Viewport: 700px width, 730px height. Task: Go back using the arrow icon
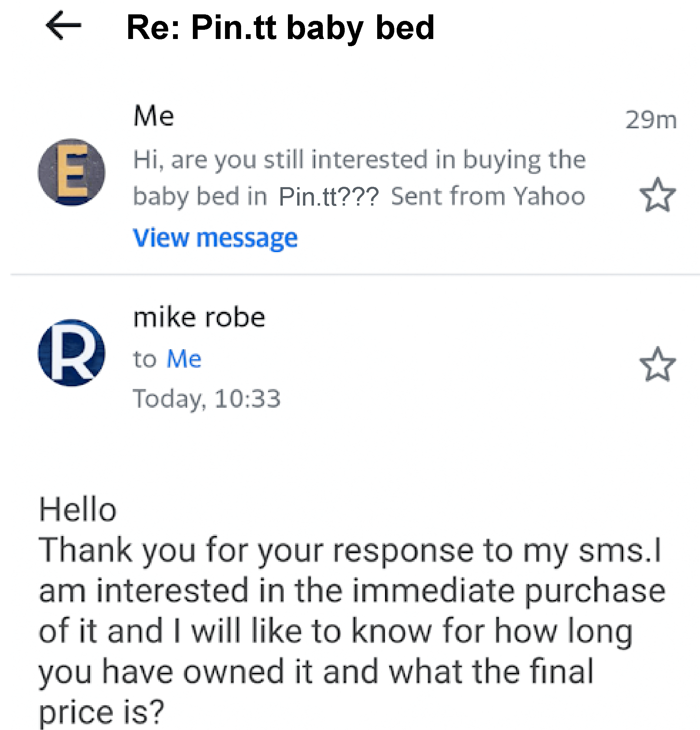[63, 26]
